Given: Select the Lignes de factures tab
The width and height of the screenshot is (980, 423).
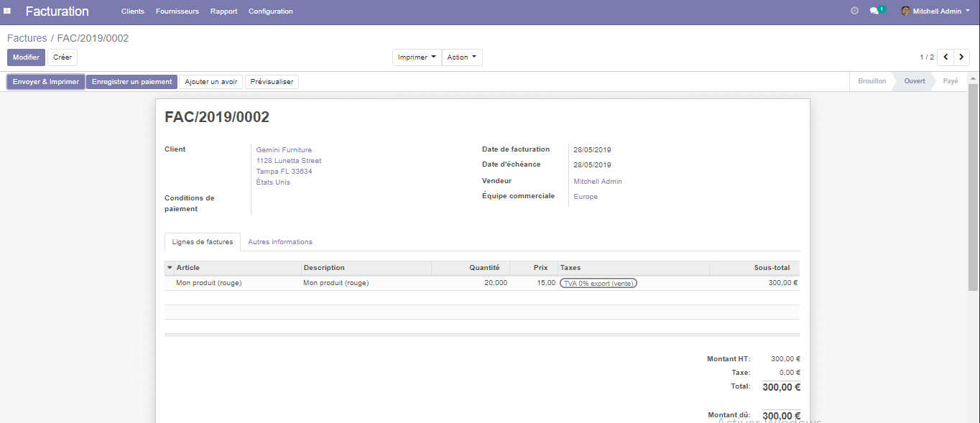Looking at the screenshot, I should [x=203, y=242].
